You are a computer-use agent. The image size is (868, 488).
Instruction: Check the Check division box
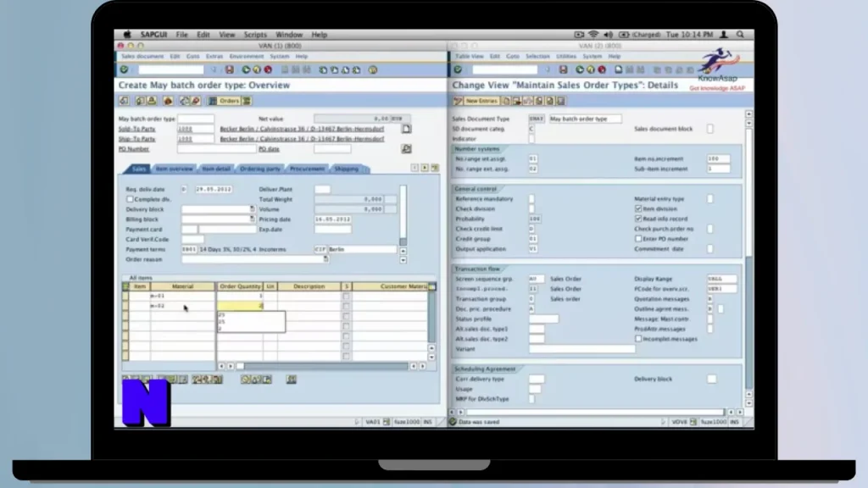tap(531, 208)
